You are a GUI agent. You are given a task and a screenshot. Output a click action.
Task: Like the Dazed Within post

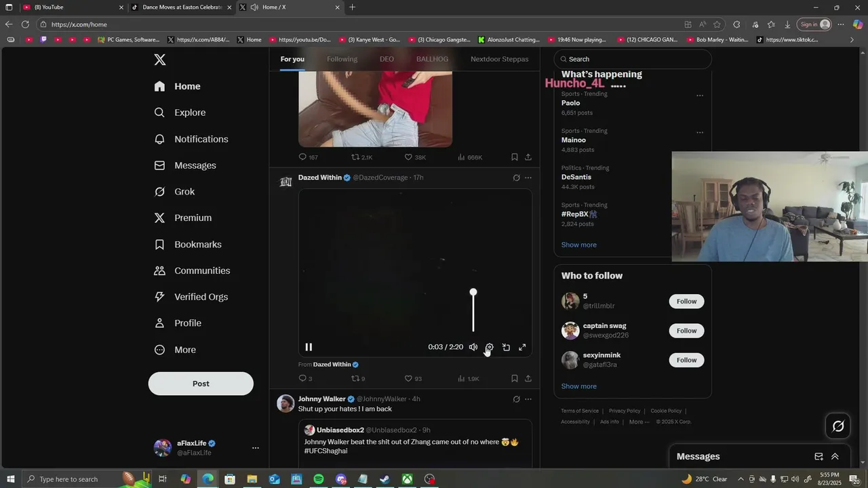coord(413,379)
